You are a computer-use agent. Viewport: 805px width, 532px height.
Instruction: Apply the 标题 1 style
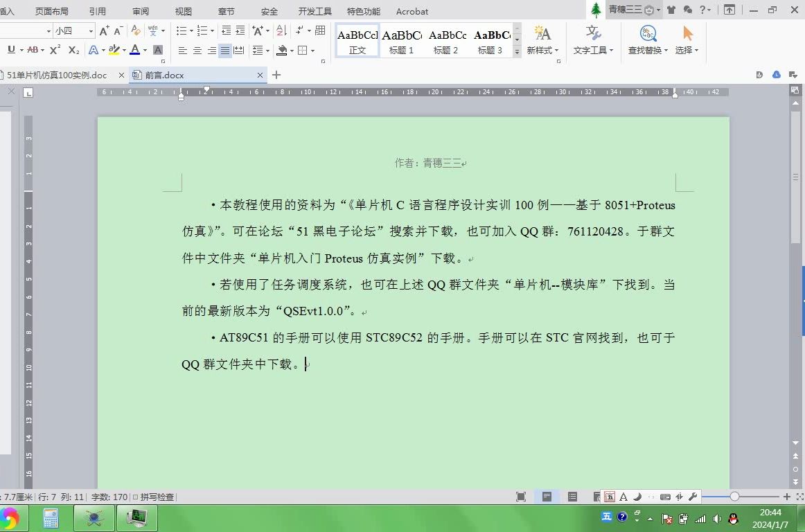[x=402, y=40]
